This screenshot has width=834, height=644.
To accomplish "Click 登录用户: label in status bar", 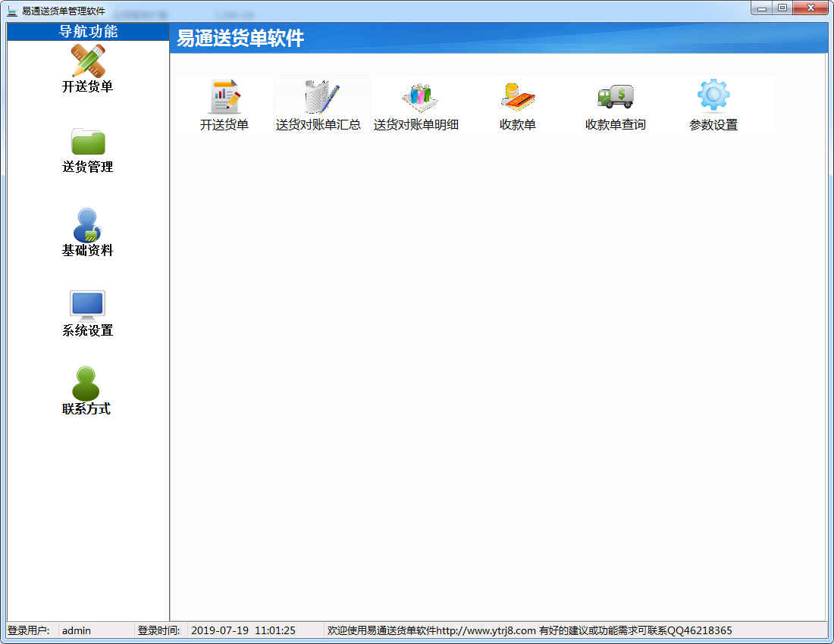I will tap(29, 630).
